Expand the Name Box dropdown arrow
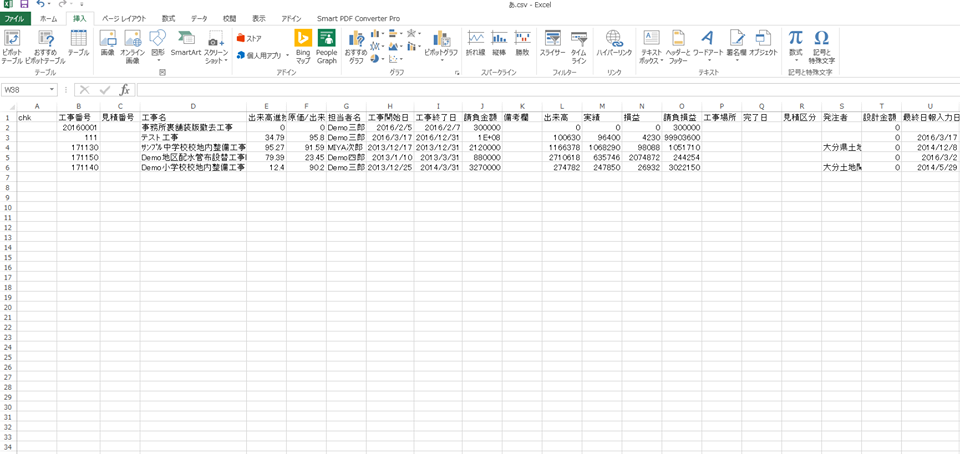Image resolution: width=960 pixels, height=454 pixels. [x=53, y=90]
